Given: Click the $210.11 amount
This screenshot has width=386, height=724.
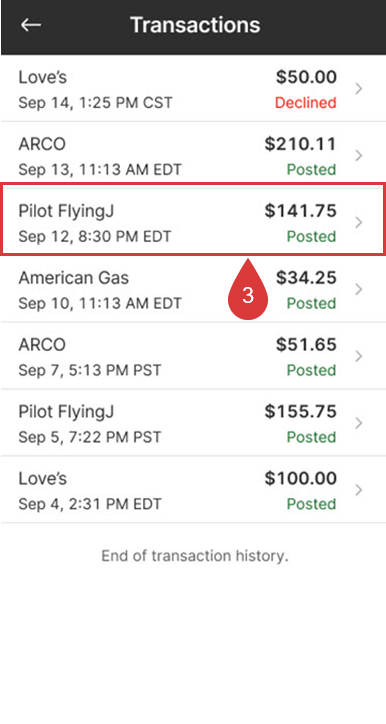Looking at the screenshot, I should 301,144.
